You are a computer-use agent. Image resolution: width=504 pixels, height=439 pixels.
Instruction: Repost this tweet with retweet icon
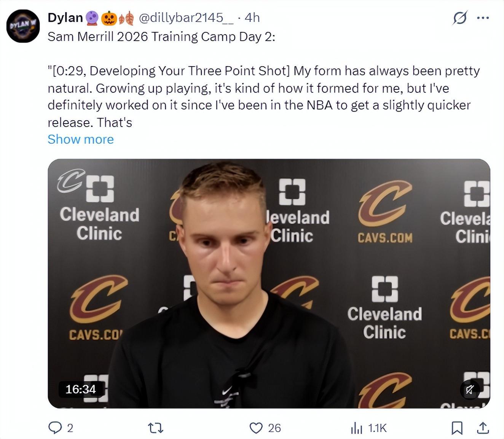(x=155, y=428)
